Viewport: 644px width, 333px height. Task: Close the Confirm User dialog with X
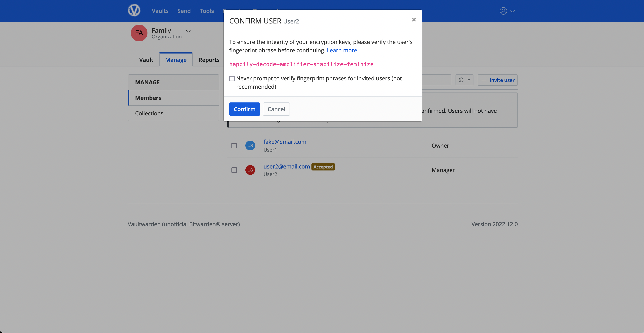tap(414, 20)
